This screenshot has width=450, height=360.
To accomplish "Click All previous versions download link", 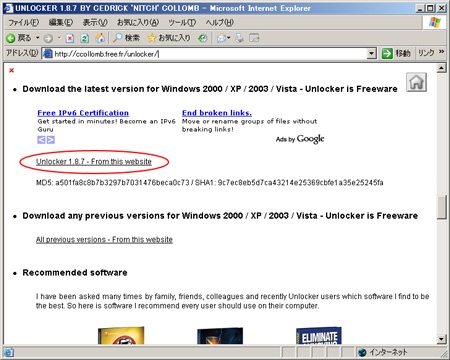I will (104, 240).
